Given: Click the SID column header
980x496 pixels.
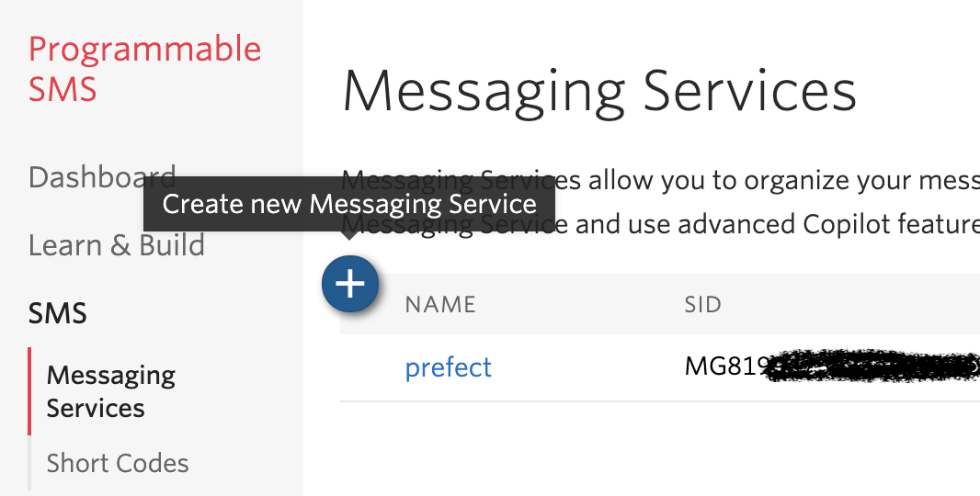Looking at the screenshot, I should coord(702,304).
